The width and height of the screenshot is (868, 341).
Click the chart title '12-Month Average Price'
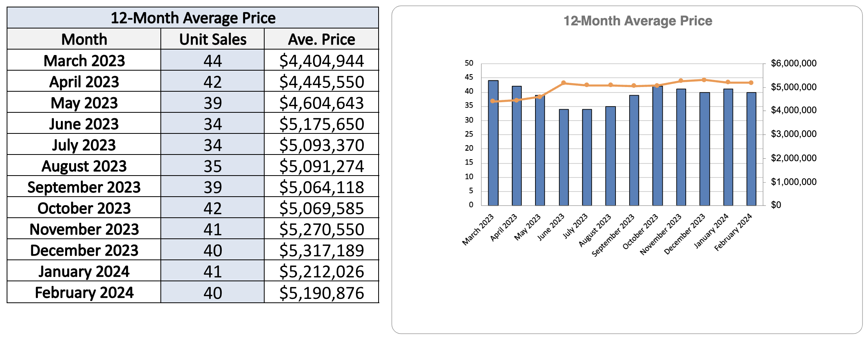click(x=638, y=21)
